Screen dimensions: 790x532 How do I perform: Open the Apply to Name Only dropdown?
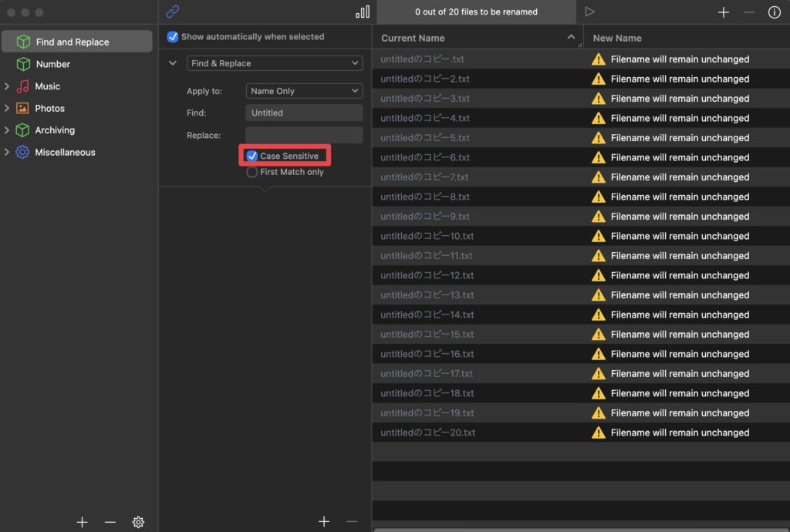pyautogui.click(x=304, y=91)
